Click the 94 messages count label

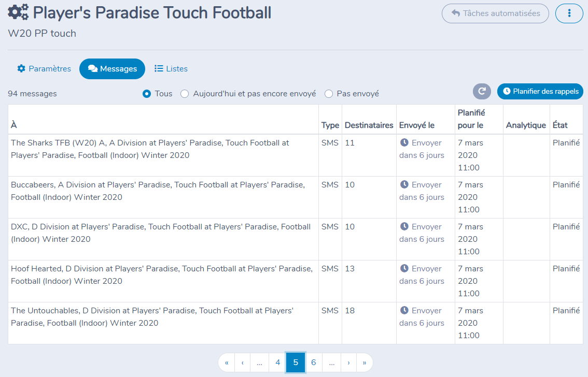click(32, 94)
